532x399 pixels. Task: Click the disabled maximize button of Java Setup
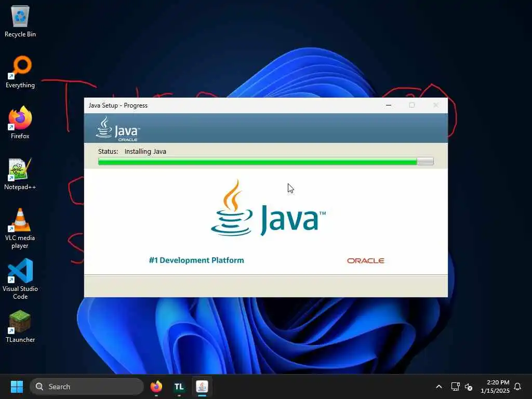click(412, 105)
